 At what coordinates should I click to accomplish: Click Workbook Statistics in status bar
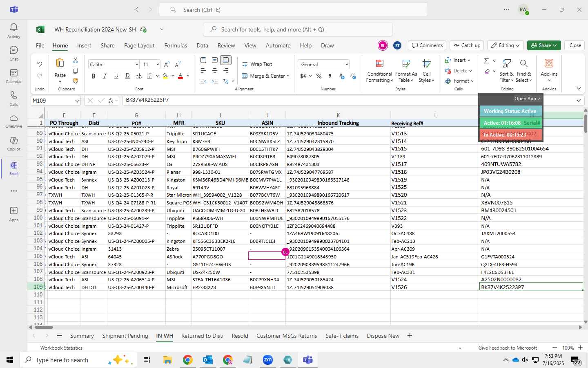click(x=61, y=348)
